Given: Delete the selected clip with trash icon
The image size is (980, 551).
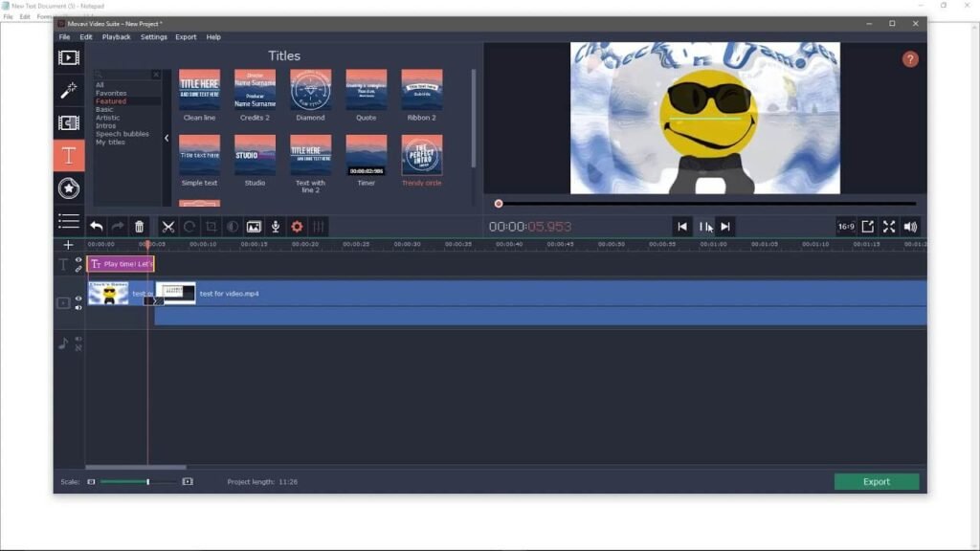Looking at the screenshot, I should 140,227.
